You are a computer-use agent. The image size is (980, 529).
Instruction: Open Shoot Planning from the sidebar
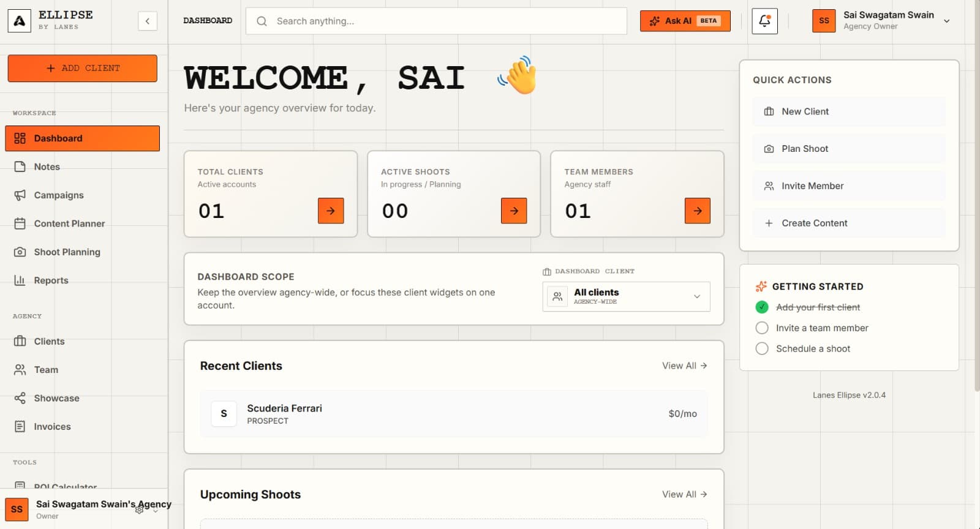83,252
